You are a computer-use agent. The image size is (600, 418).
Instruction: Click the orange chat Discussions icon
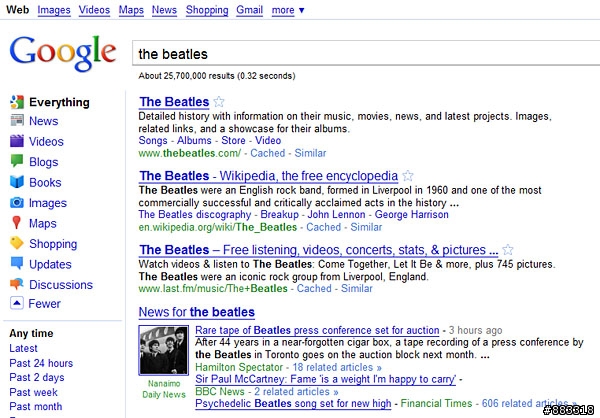click(x=17, y=284)
